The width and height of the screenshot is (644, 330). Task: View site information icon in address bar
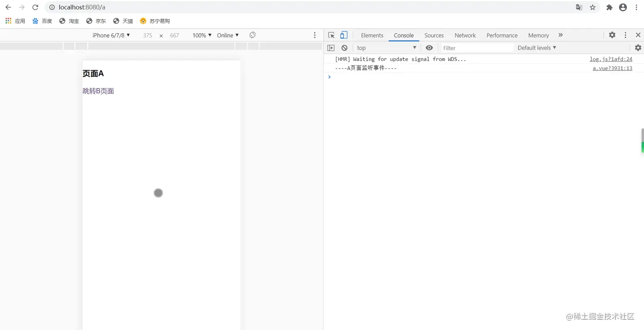click(52, 7)
